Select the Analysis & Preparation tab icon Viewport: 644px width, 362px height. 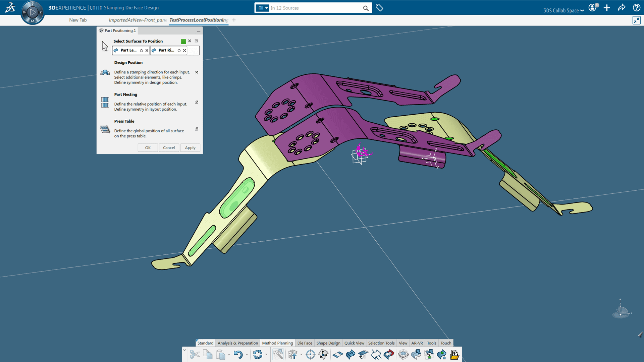click(237, 343)
